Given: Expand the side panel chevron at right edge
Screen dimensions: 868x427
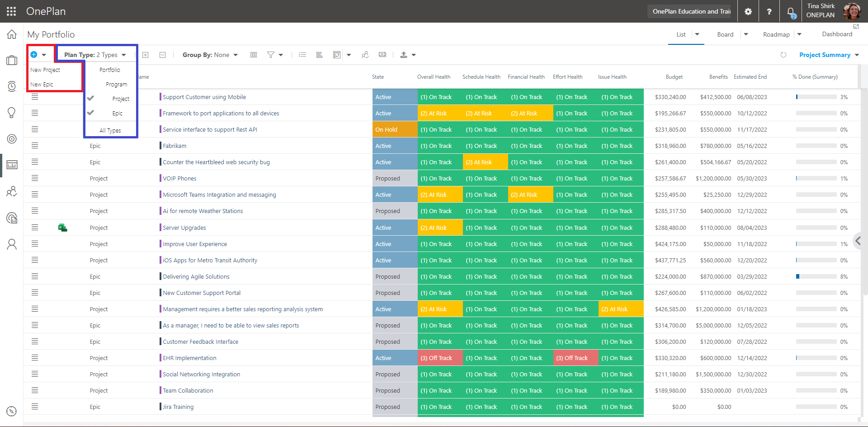Looking at the screenshot, I should pyautogui.click(x=859, y=241).
